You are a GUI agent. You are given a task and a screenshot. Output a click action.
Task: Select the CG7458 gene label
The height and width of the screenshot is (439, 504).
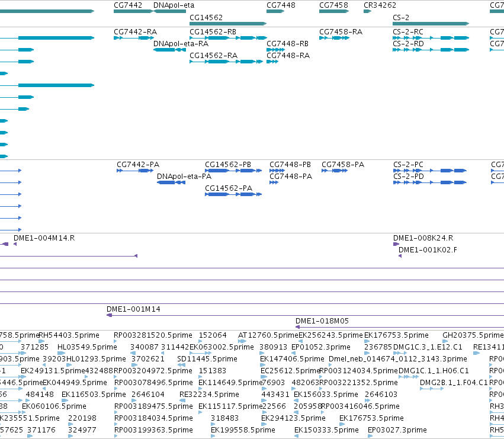coord(333,5)
